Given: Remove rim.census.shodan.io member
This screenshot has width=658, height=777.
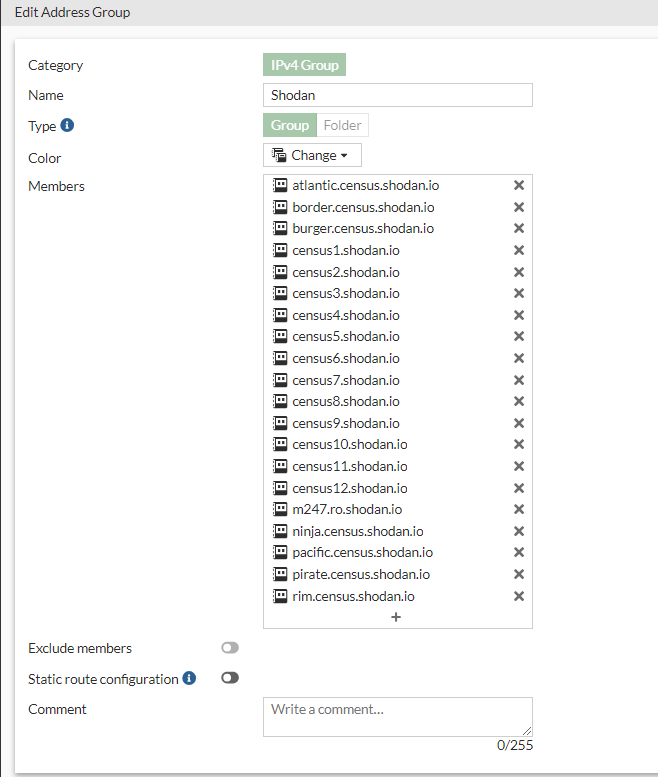Looking at the screenshot, I should (x=519, y=596).
